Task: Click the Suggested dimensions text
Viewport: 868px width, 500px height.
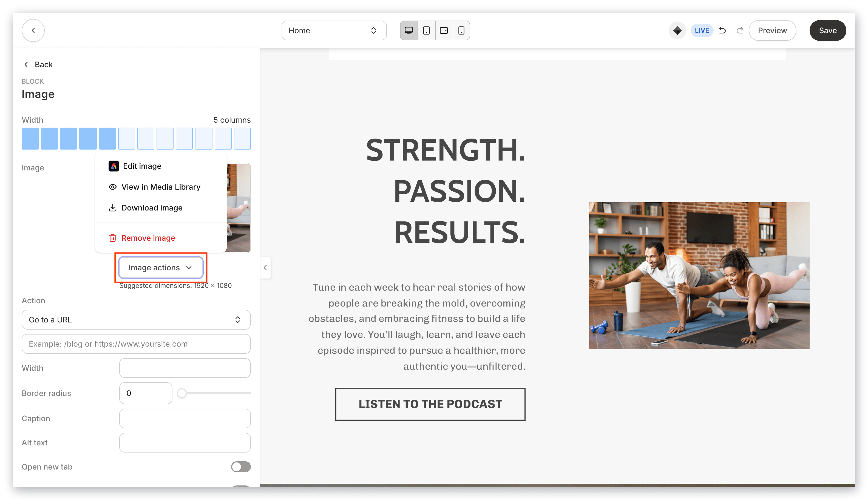Action: click(x=175, y=285)
